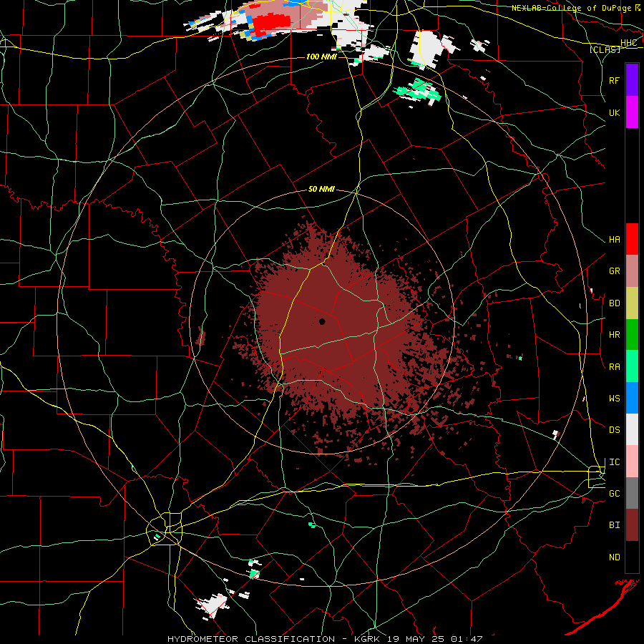644x644 pixels.
Task: Click the GC gray legend swatch
Action: click(x=632, y=493)
